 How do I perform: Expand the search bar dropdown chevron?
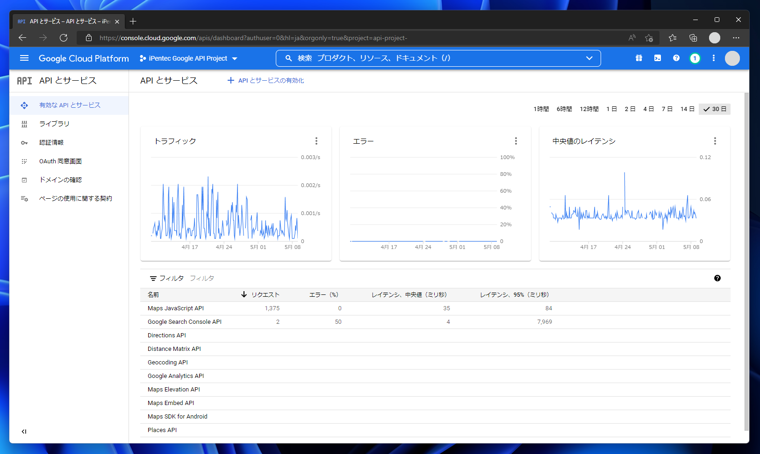[589, 58]
